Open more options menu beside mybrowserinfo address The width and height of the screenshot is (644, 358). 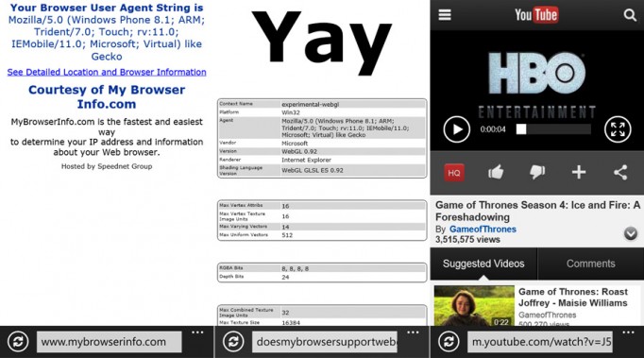tap(197, 332)
